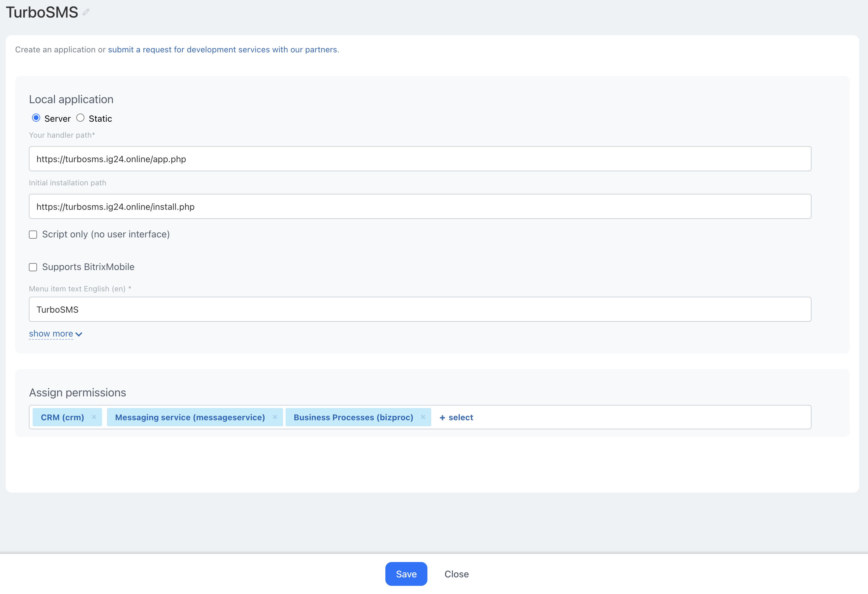Click the Messaging service (messageservice) tag label
The image size is (868, 594).
(x=190, y=417)
